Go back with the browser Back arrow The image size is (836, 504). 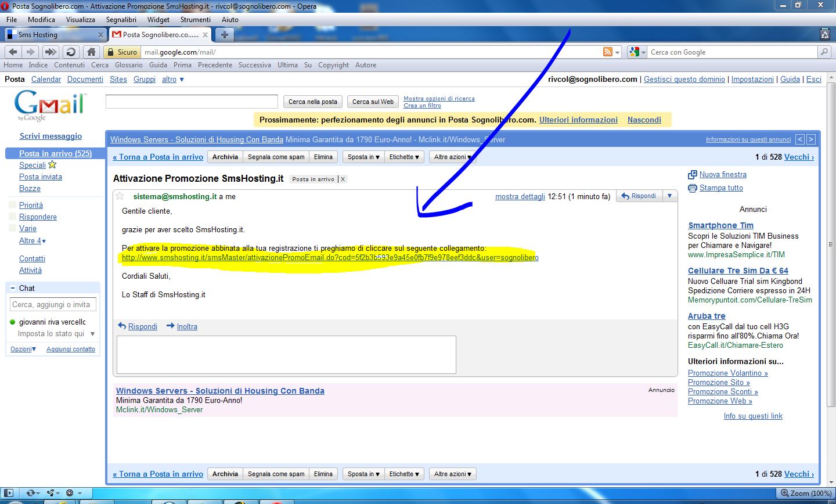(x=13, y=52)
